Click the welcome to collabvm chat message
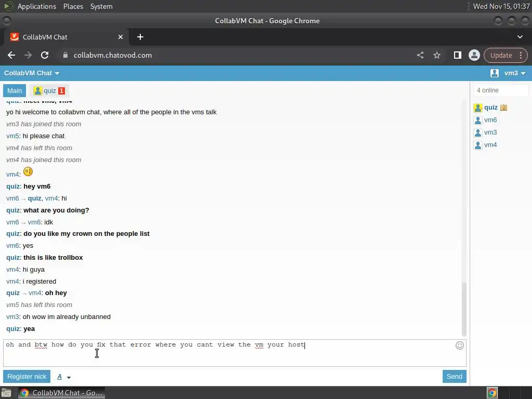The height and width of the screenshot is (399, 532). tap(111, 112)
